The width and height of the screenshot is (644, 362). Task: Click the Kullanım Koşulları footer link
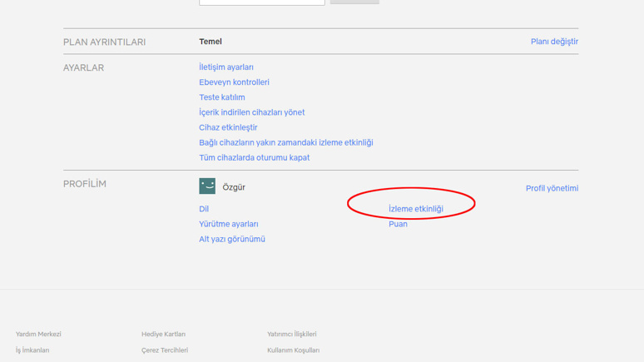(x=293, y=350)
